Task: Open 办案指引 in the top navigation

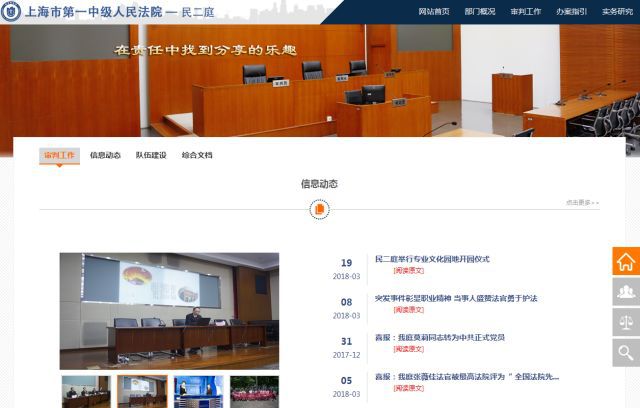Action: pos(572,12)
